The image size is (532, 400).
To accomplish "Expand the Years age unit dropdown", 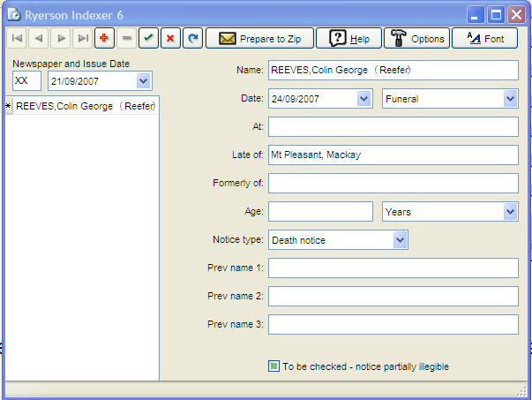I will 509,212.
